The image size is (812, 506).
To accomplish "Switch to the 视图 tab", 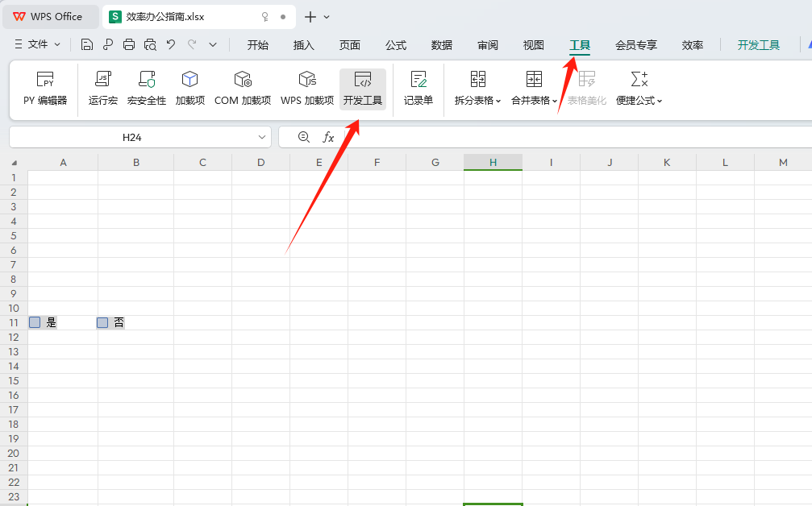I will pyautogui.click(x=533, y=45).
